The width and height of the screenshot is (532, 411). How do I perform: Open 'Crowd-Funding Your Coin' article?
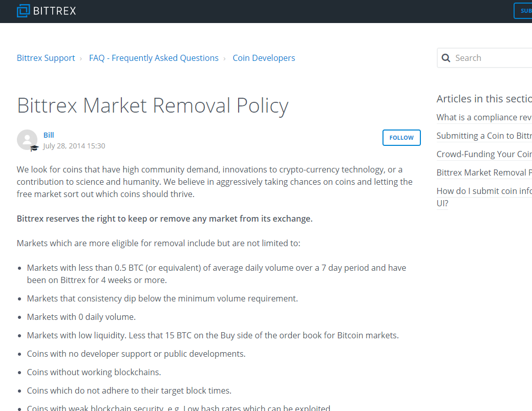click(x=484, y=154)
